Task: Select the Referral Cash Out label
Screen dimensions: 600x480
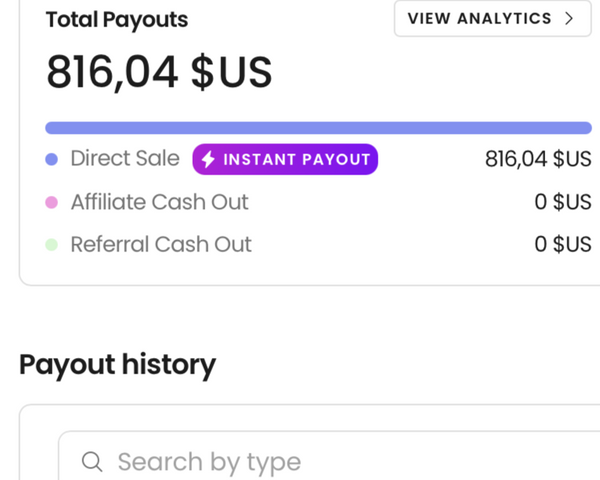Action: pos(161,245)
